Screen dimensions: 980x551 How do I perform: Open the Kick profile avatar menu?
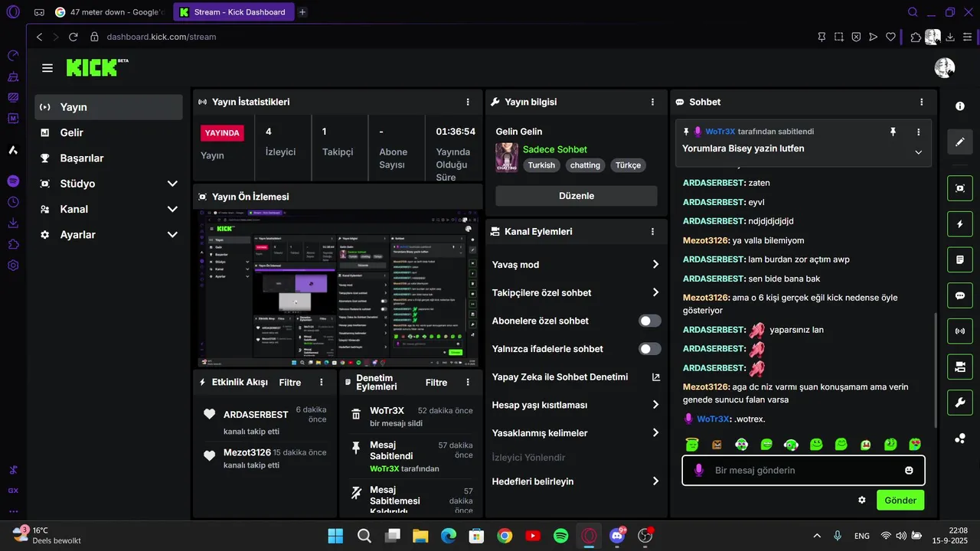[945, 67]
